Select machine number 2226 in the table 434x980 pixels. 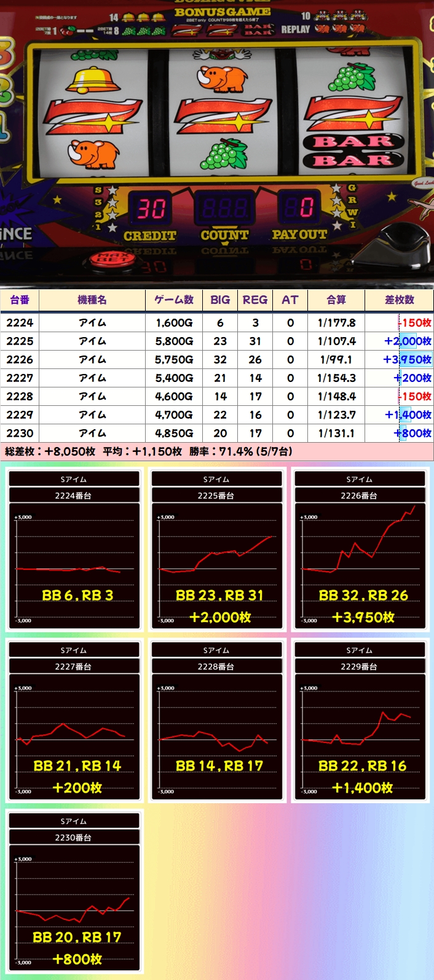(20, 359)
